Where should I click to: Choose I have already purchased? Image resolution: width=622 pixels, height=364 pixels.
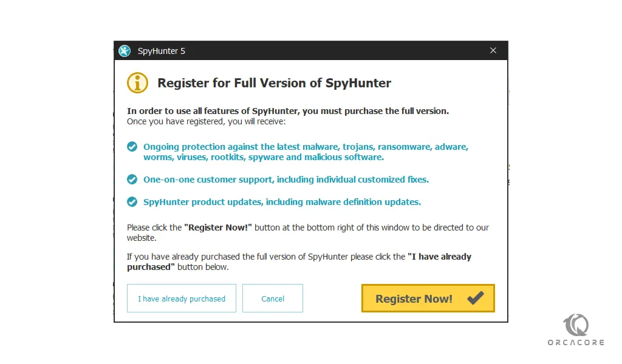pyautogui.click(x=181, y=298)
